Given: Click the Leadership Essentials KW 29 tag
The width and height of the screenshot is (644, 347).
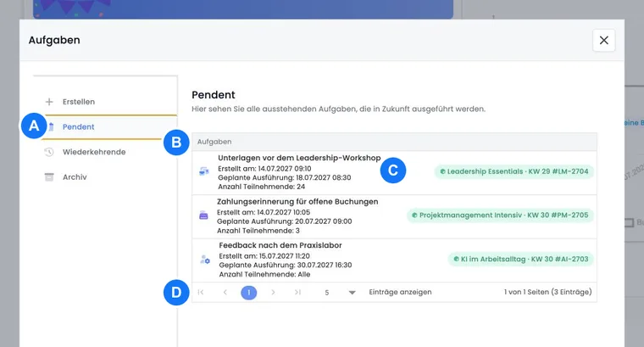Looking at the screenshot, I should pos(514,171).
